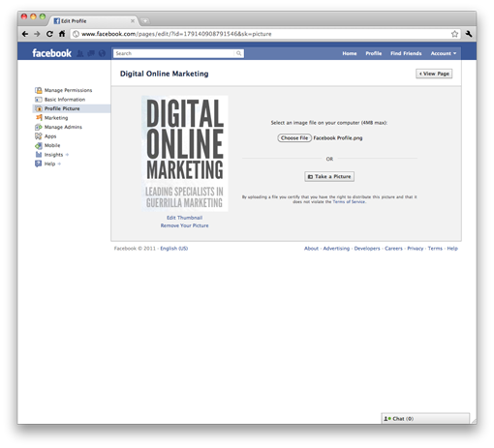The width and height of the screenshot is (494, 448).
Task: Click the View Page button
Action: point(434,74)
